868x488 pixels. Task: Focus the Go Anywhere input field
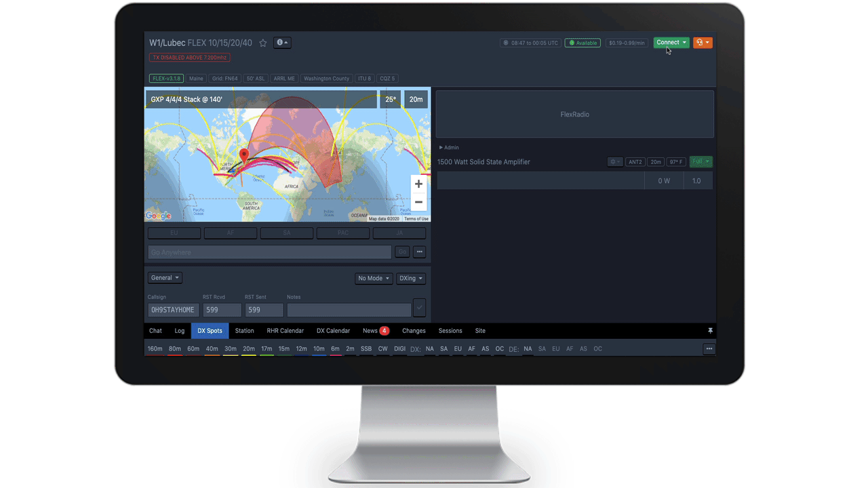pos(269,252)
